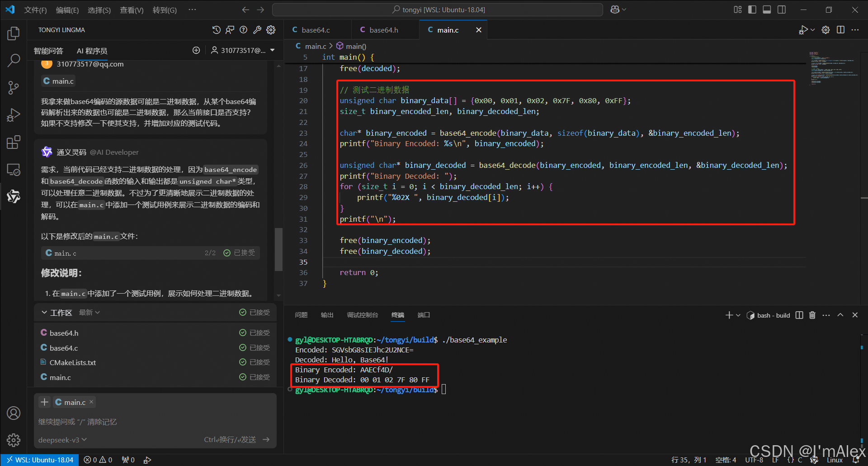The width and height of the screenshot is (868, 466).
Task: Toggle secondary side bar layout
Action: [782, 10]
